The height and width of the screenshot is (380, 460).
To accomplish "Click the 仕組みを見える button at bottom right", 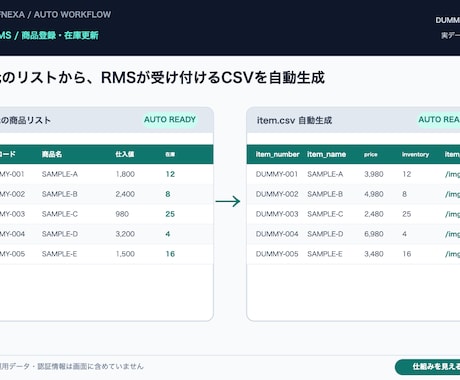I will (x=428, y=367).
